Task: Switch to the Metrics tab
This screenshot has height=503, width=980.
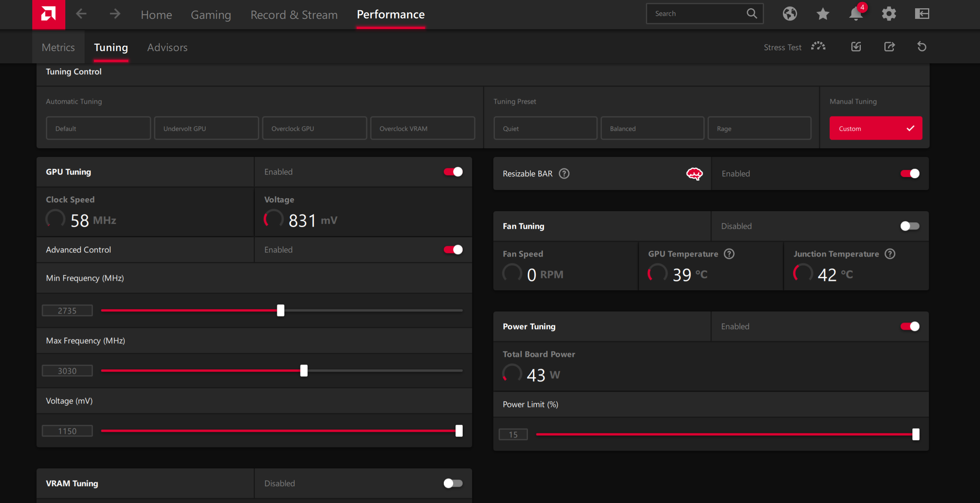Action: (58, 47)
